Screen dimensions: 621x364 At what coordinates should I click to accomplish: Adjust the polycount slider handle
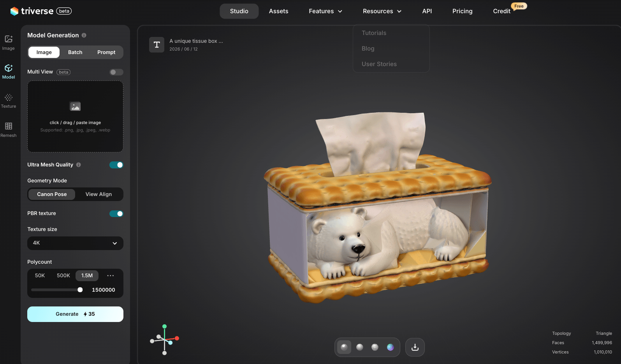[80, 290]
